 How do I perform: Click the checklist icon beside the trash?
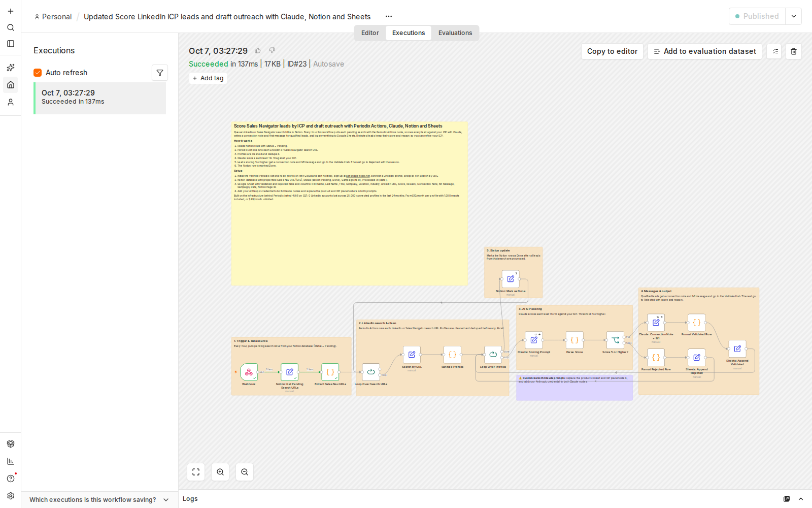[x=774, y=51]
